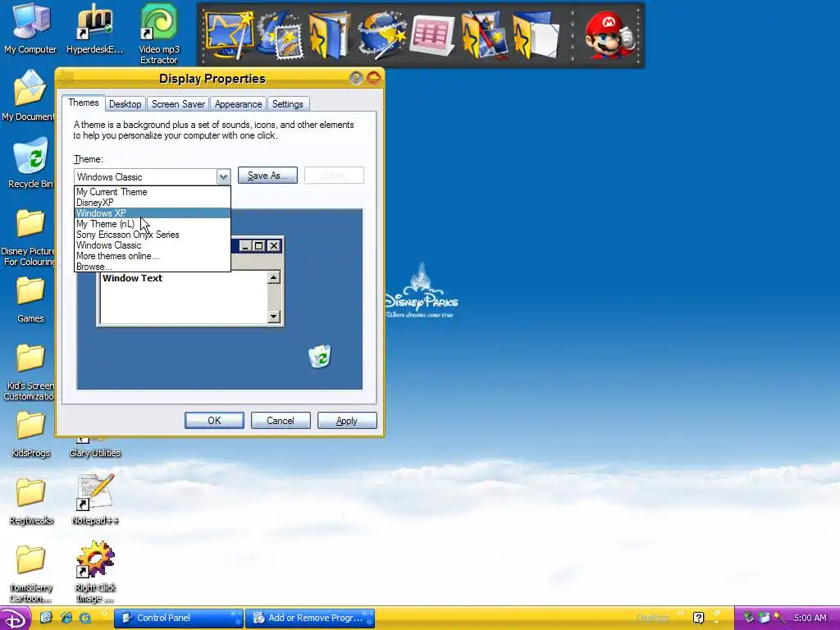840x630 pixels.
Task: Click the Disney Start button
Action: tap(15, 619)
